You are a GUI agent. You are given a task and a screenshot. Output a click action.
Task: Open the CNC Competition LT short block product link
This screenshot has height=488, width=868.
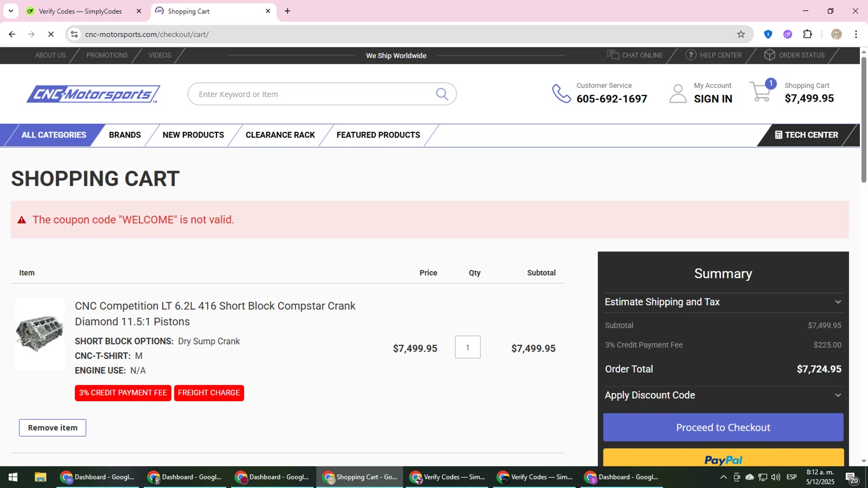215,313
